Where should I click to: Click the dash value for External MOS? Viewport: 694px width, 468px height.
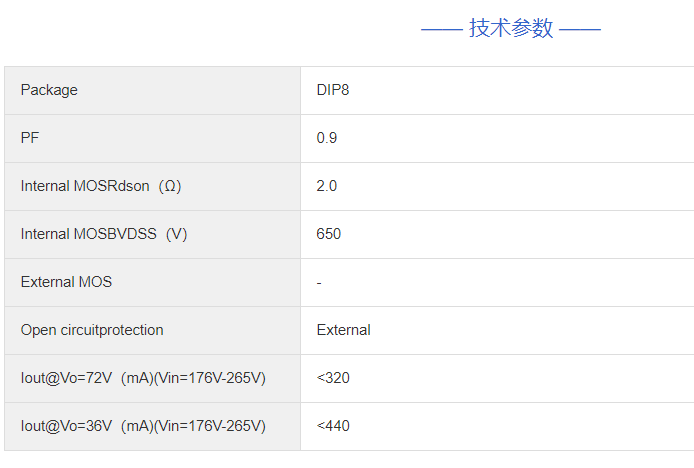319,282
